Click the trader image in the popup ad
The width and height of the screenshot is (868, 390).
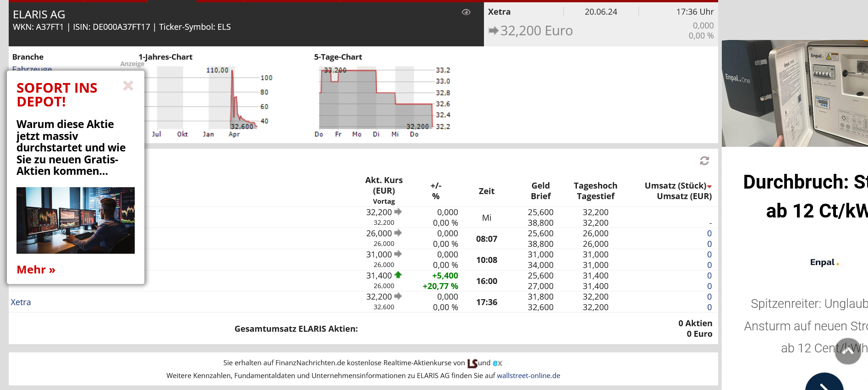[76, 220]
